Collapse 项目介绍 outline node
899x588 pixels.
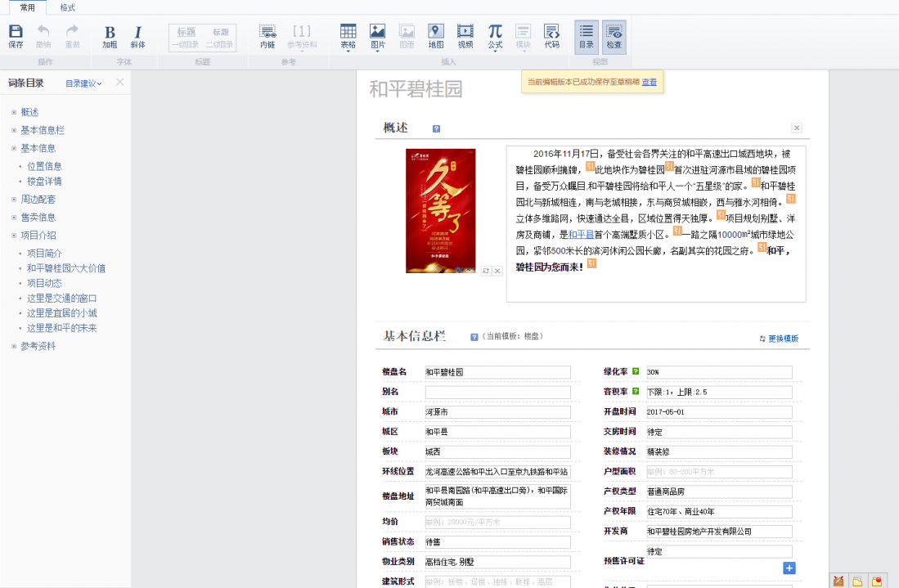[14, 235]
